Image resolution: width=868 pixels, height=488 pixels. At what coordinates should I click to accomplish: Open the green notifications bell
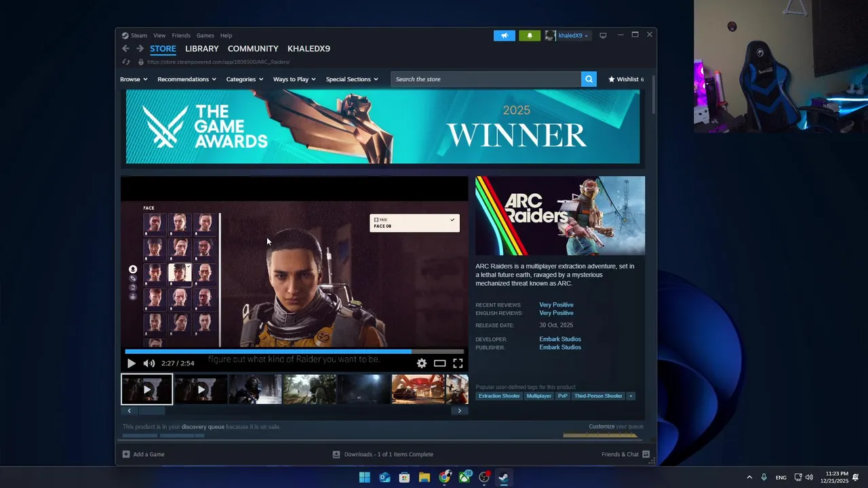[530, 36]
